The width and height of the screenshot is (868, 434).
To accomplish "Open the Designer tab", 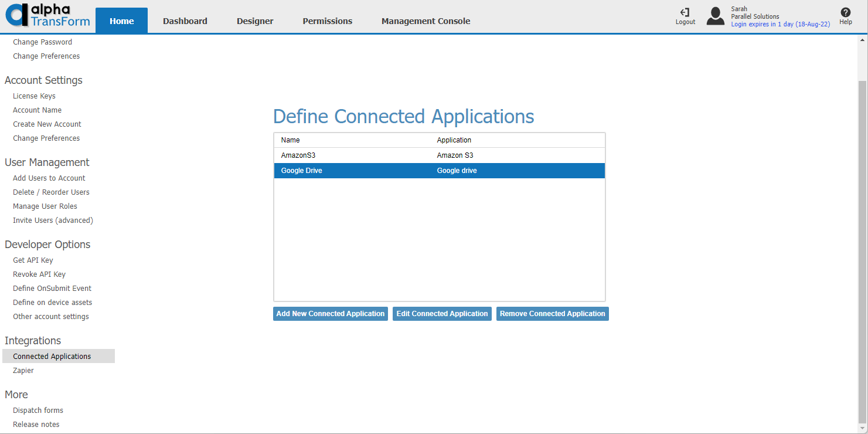I will tap(255, 21).
